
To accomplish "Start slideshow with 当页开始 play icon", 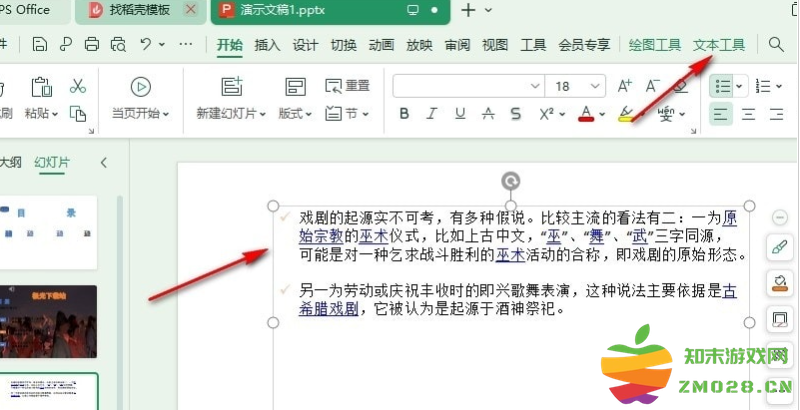I will 141,87.
